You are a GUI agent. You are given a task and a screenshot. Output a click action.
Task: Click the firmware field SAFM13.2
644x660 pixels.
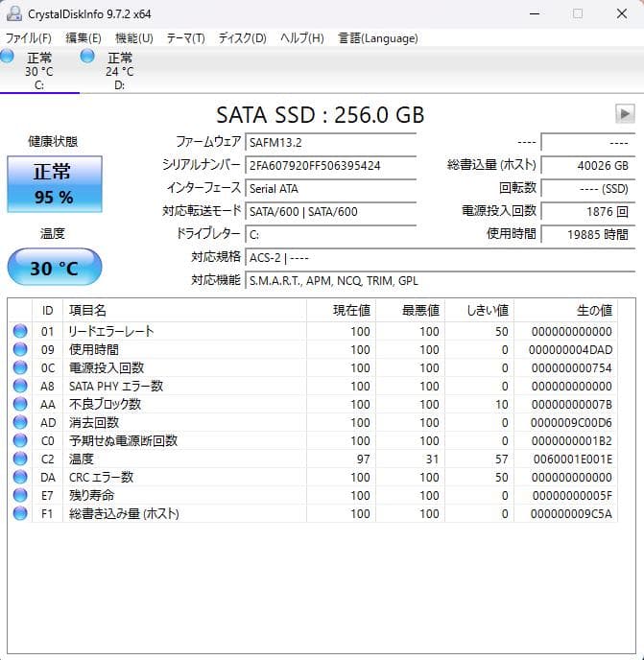331,142
